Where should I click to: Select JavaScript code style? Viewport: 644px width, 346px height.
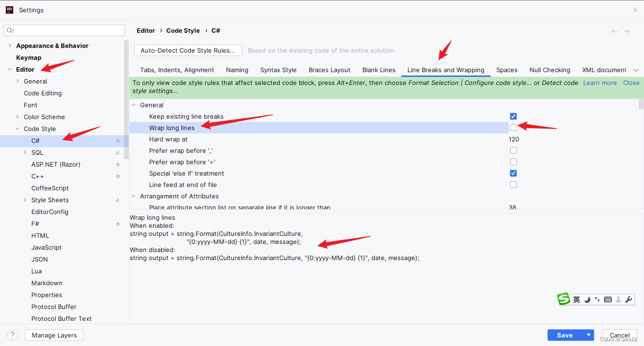tap(47, 247)
